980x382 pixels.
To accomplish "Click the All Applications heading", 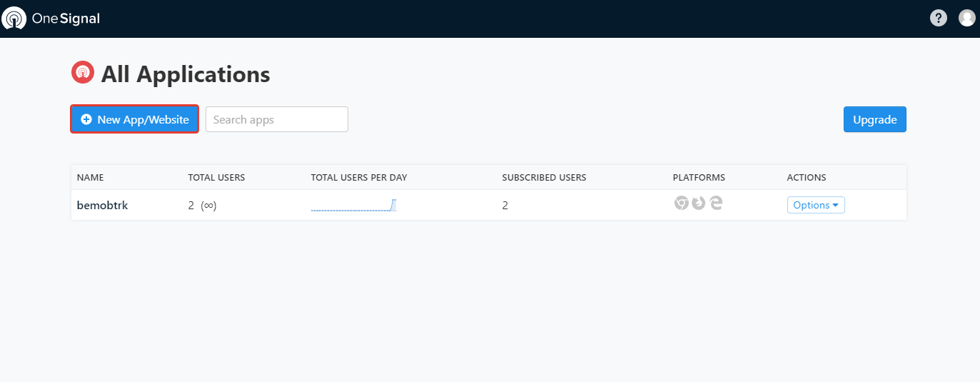I will (186, 74).
